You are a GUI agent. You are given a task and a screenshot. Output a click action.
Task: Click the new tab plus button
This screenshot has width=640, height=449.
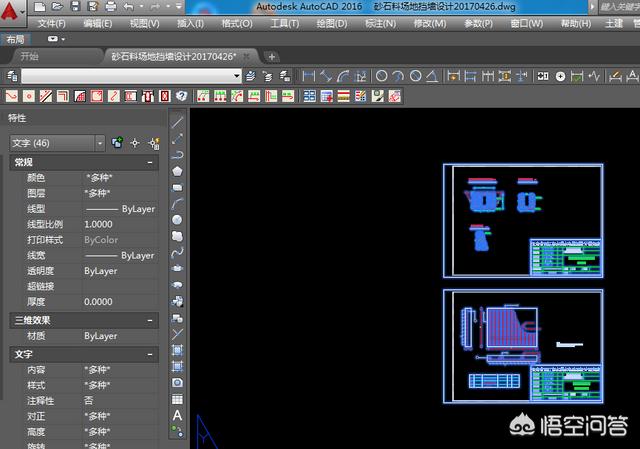point(272,56)
